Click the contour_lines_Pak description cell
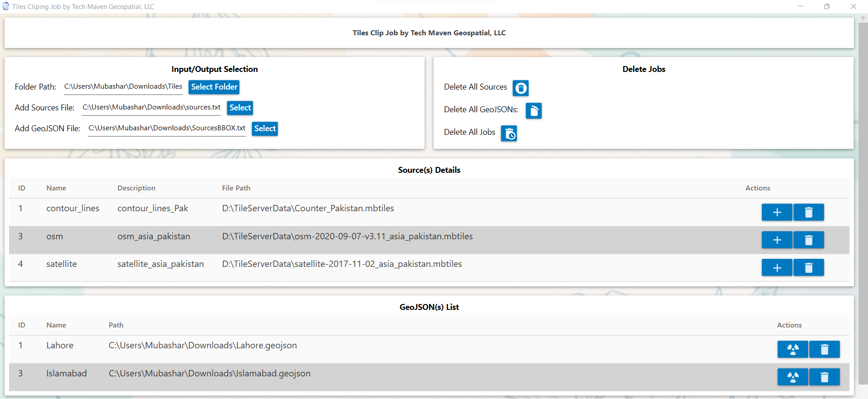The width and height of the screenshot is (868, 399). coord(153,209)
